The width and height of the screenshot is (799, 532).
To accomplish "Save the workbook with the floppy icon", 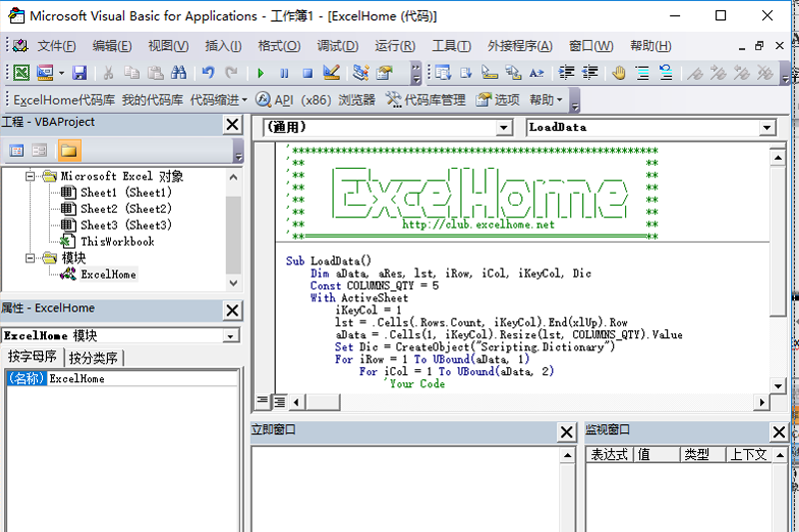I will click(x=80, y=73).
